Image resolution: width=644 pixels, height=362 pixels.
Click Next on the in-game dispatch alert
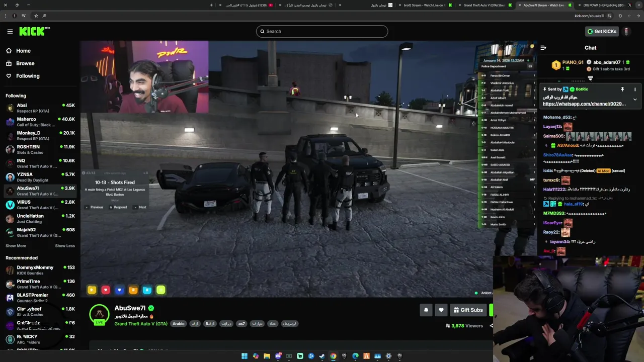point(140,207)
